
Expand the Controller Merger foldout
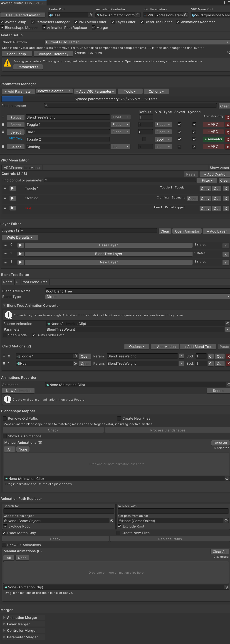tap(4, 630)
